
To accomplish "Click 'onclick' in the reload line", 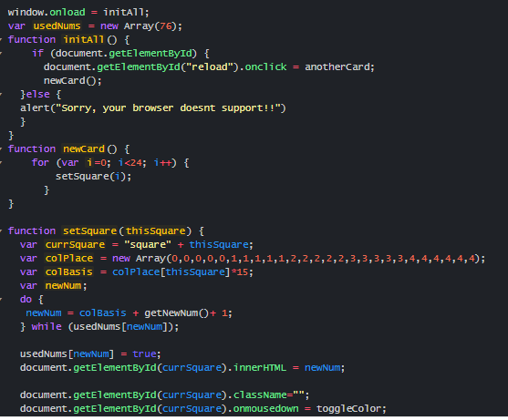I will [265, 67].
